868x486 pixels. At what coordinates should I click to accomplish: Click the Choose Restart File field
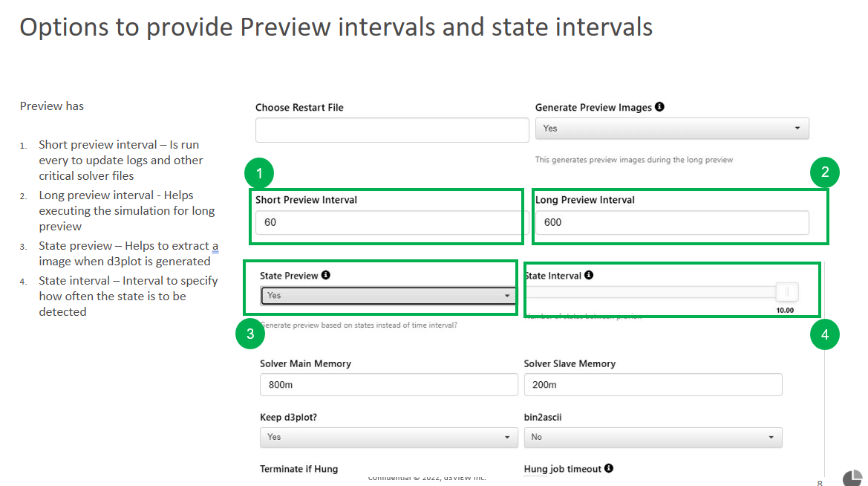(x=391, y=131)
